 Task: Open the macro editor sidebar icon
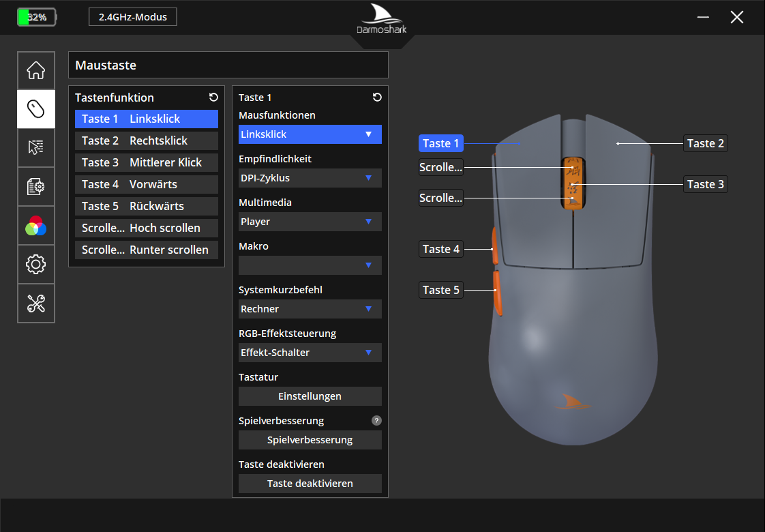pyautogui.click(x=36, y=186)
